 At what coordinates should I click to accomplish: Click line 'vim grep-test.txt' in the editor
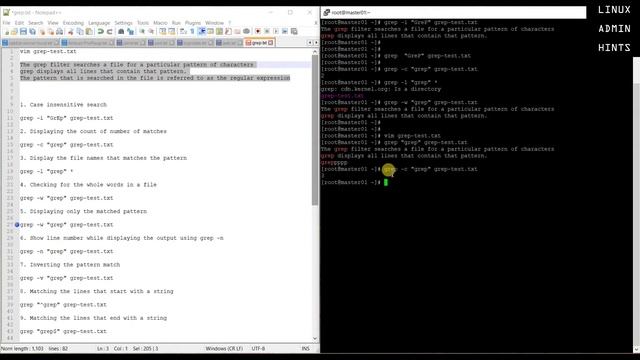pyautogui.click(x=48, y=51)
